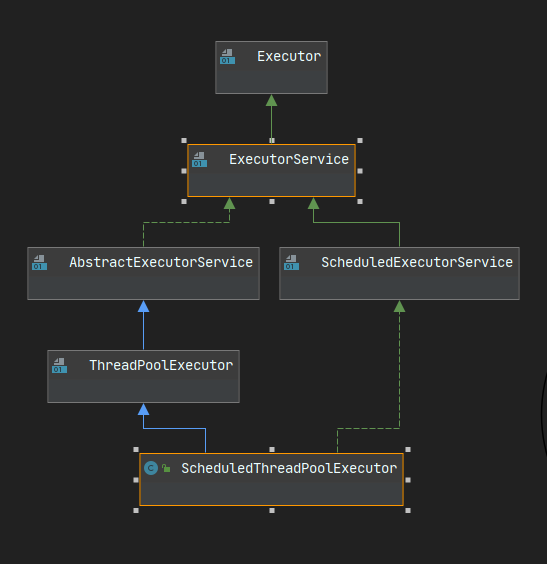
Task: Select the Executor node icon
Action: [x=227, y=57]
